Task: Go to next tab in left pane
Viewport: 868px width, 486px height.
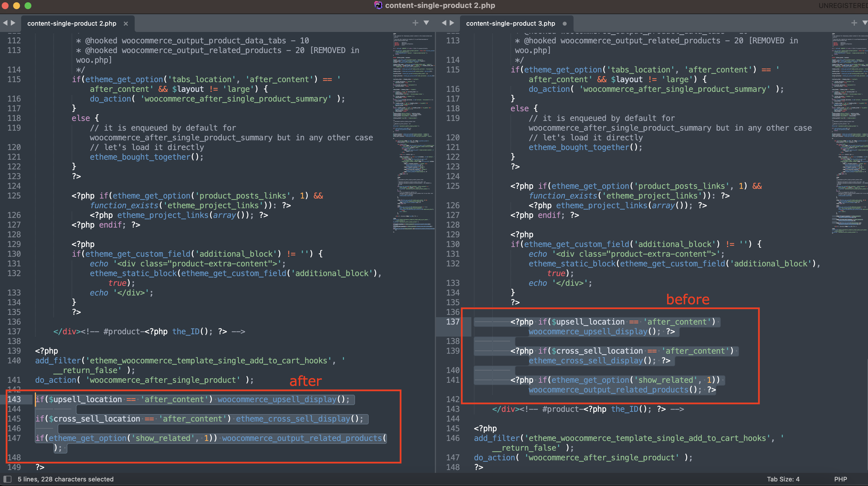Action: (x=13, y=23)
